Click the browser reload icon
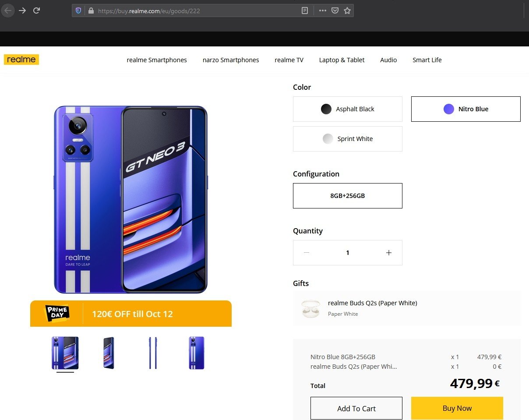The height and width of the screenshot is (420, 529). point(37,11)
